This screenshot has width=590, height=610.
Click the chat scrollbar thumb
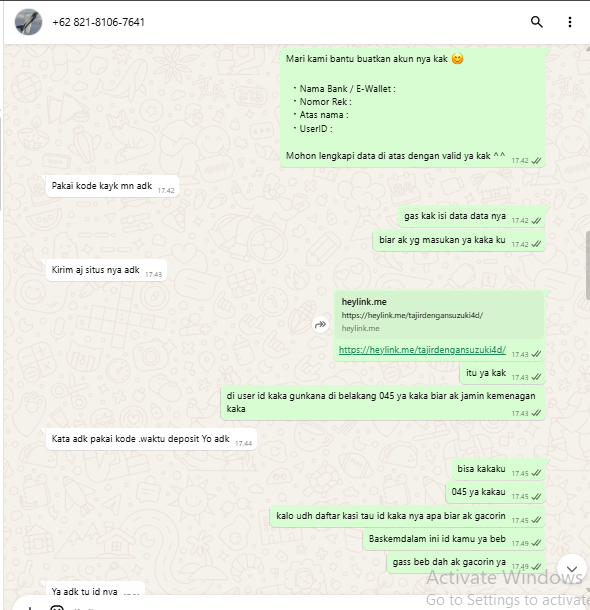pyautogui.click(x=587, y=265)
